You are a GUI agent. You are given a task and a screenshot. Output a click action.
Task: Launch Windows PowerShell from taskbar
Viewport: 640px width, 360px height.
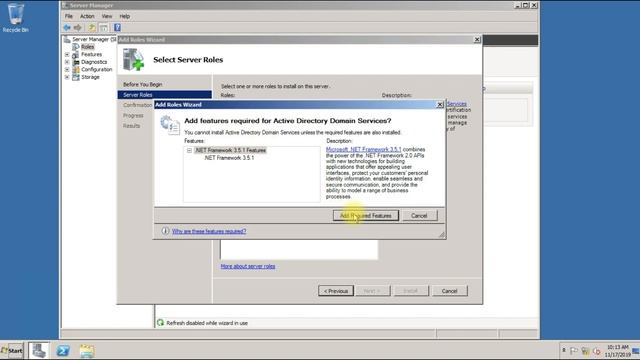coord(63,351)
